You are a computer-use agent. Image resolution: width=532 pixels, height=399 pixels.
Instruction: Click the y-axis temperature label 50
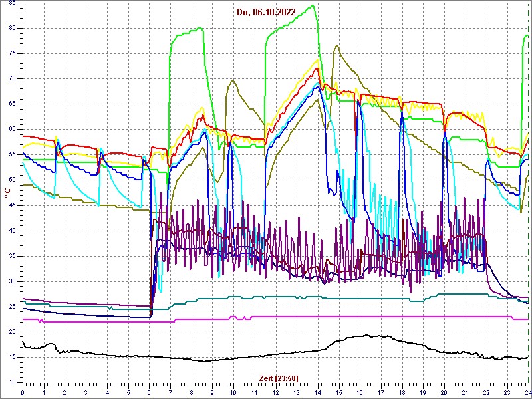tap(11, 180)
